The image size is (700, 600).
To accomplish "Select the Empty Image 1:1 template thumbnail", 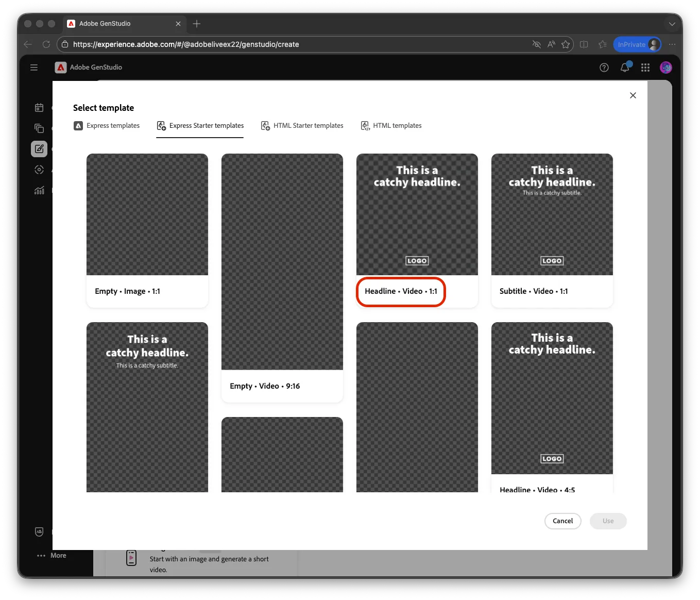I will pyautogui.click(x=147, y=214).
